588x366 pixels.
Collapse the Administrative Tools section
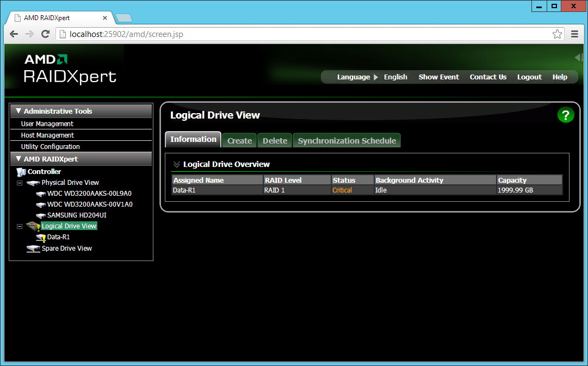pos(18,111)
